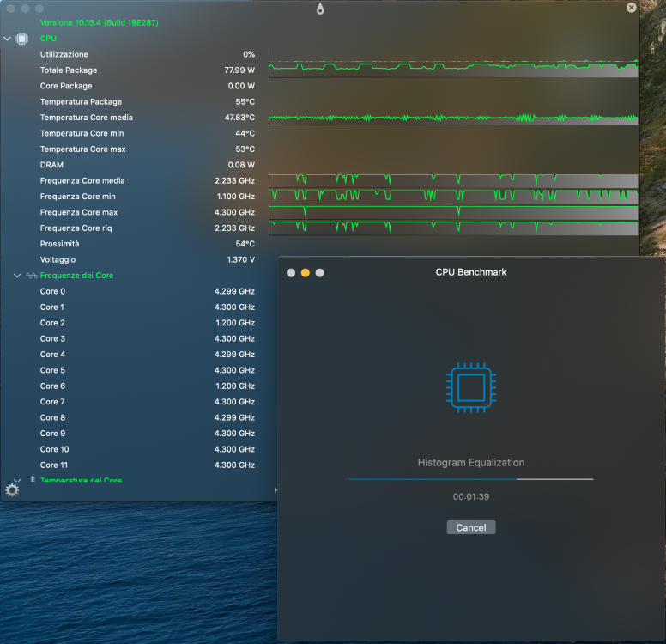Click the CPU chip icon

[x=21, y=39]
